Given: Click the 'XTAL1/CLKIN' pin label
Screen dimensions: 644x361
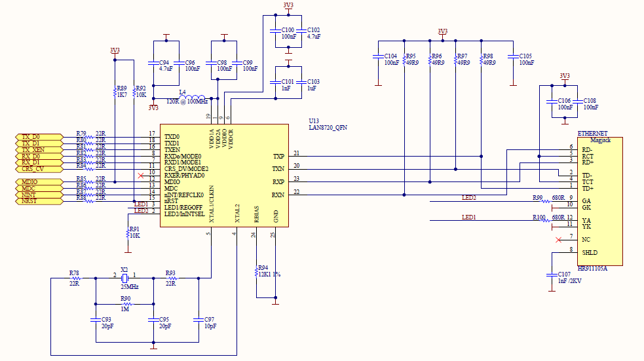Looking at the screenshot, I should point(212,204).
